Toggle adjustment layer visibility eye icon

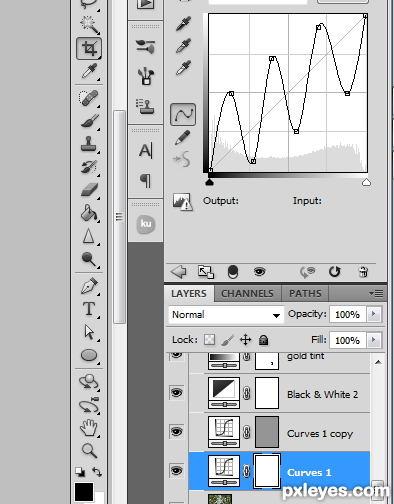[x=260, y=272]
